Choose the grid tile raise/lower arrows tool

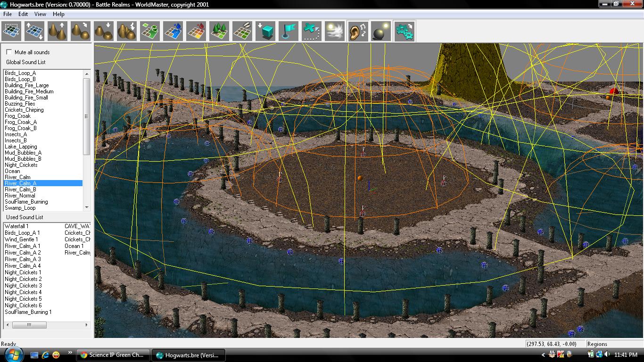pyautogui.click(x=34, y=31)
